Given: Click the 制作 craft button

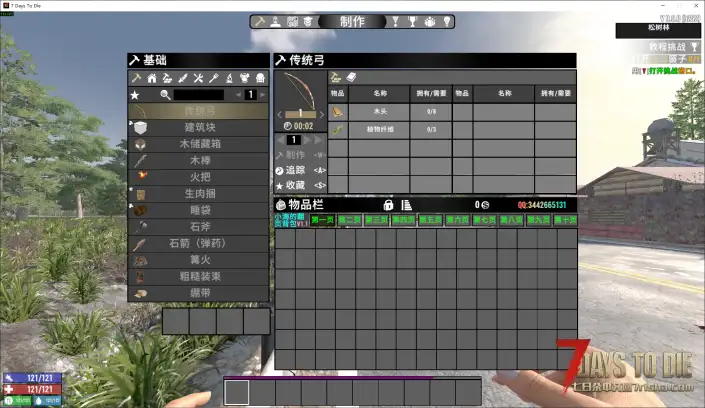Looking at the screenshot, I should (301, 155).
